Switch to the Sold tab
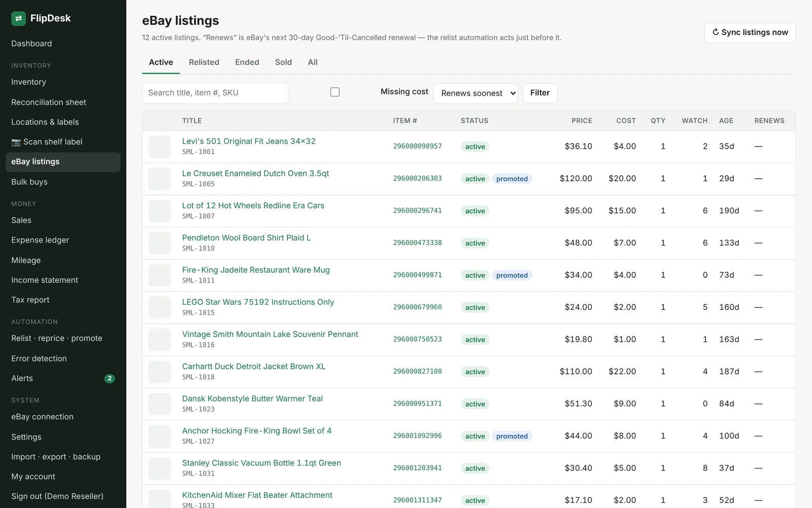This screenshot has height=508, width=812. 283,62
